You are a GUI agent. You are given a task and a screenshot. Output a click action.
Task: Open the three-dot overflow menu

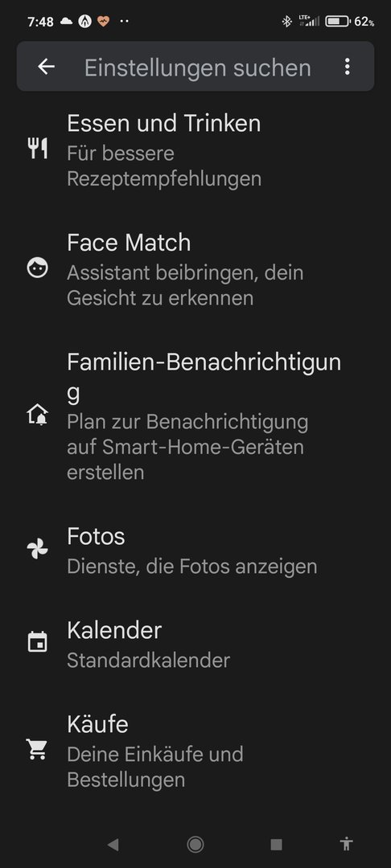coord(348,67)
